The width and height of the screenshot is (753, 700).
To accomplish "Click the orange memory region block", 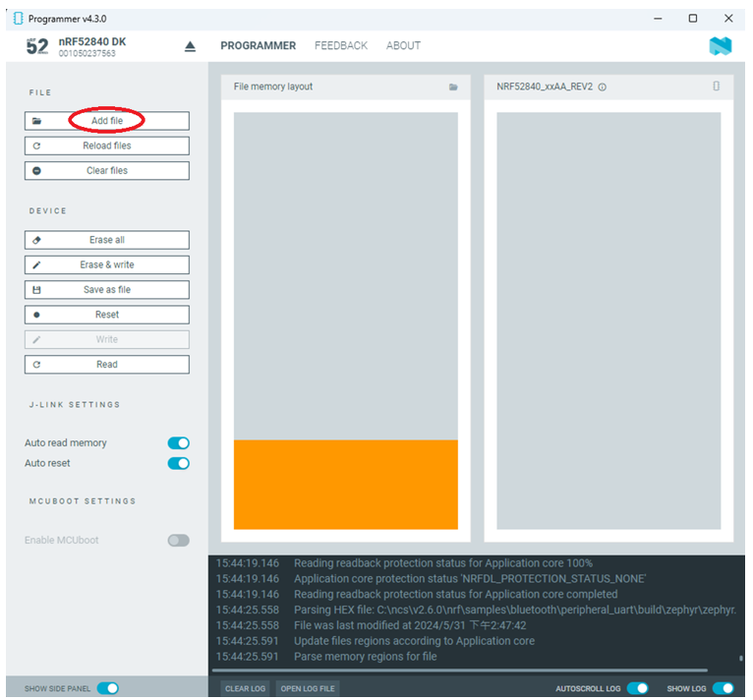I will [345, 485].
